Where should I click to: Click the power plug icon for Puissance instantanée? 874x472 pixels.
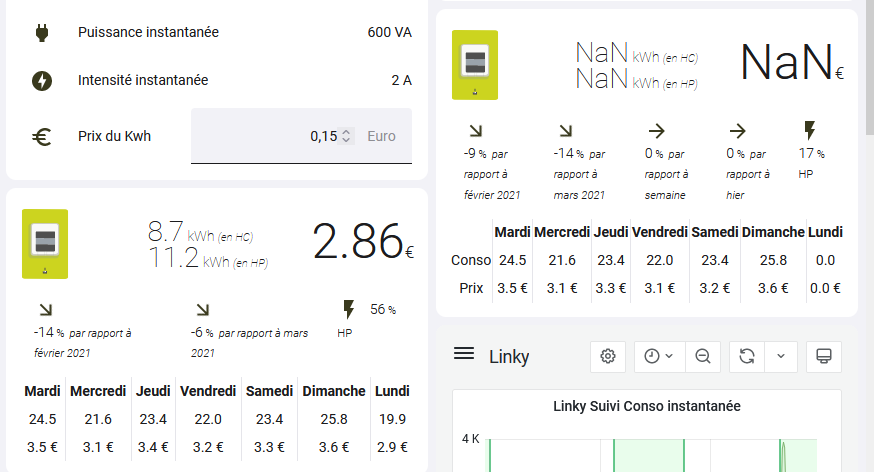42,33
